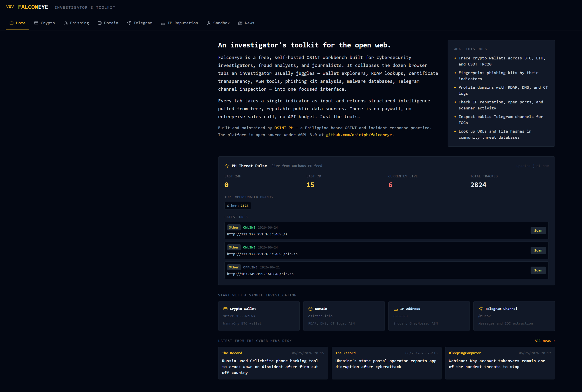
Task: Start the Domain osintph.info sample investigation
Action: [344, 316]
